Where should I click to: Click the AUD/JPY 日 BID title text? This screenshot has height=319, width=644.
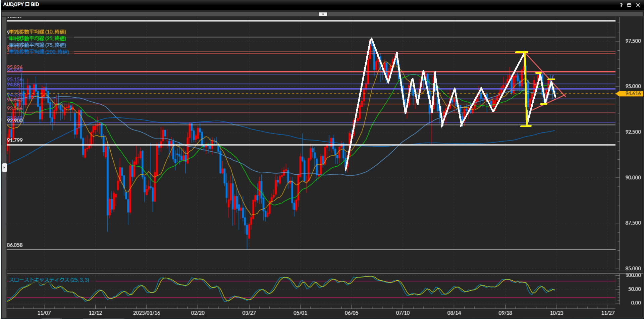21,4
